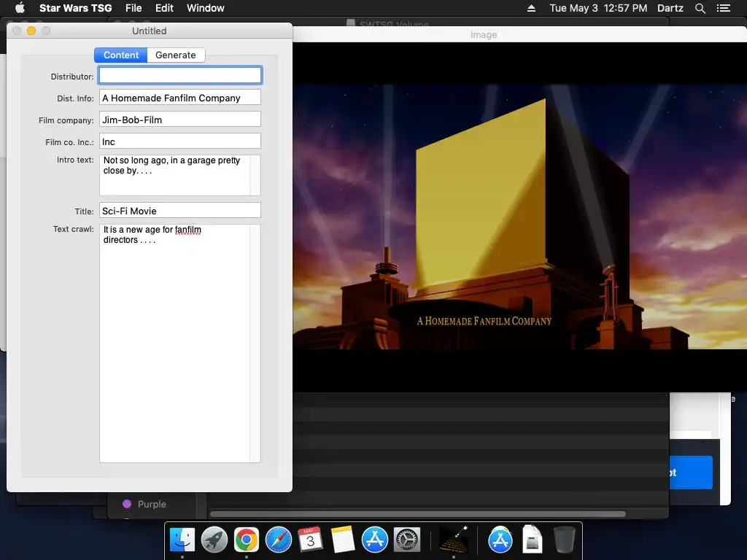Screen dimensions: 747x560
Task: Open the Star Wars TSG menu
Action: click(x=75, y=8)
